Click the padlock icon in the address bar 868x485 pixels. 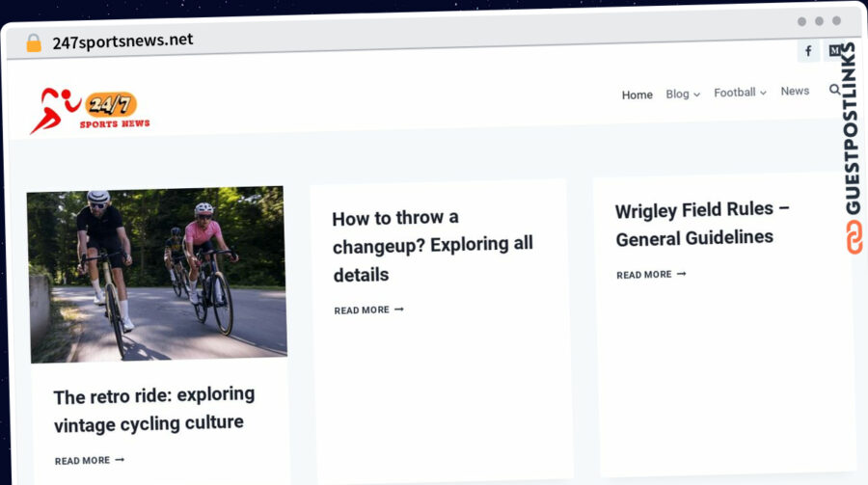(34, 42)
